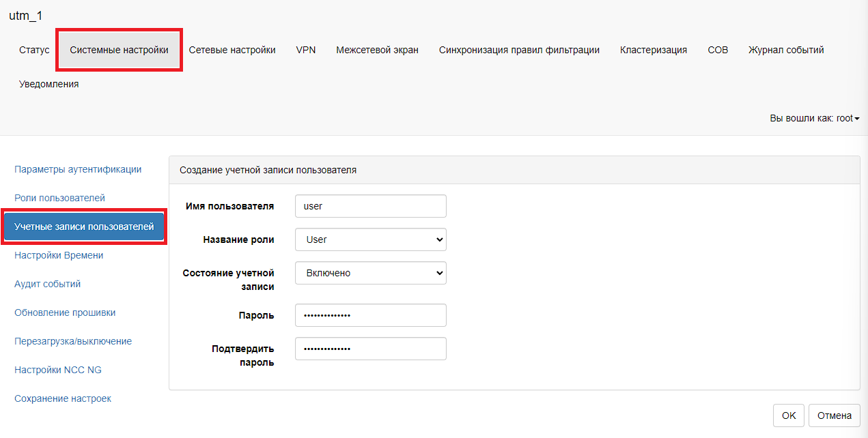Select Сохранение настроек in sidebar
This screenshot has height=438, width=868.
tap(63, 398)
